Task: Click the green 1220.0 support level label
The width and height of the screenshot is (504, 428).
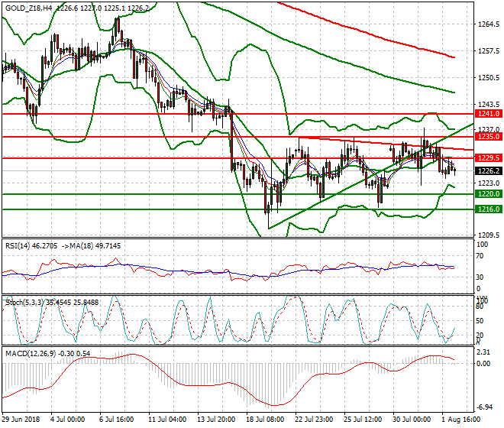Action: [488, 193]
